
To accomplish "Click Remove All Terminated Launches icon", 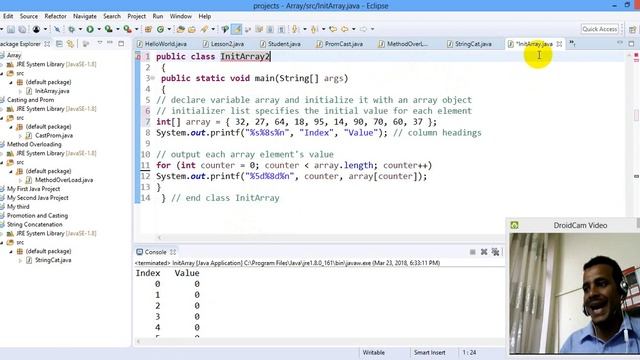I will 495,252.
